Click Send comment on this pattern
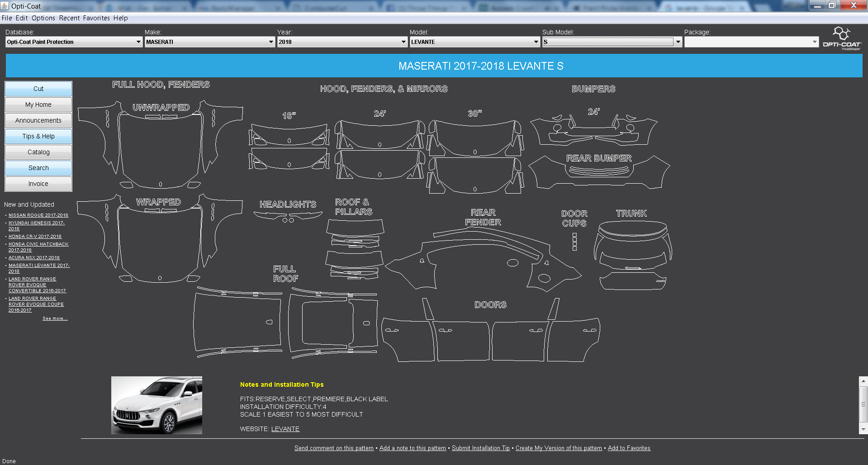 334,448
